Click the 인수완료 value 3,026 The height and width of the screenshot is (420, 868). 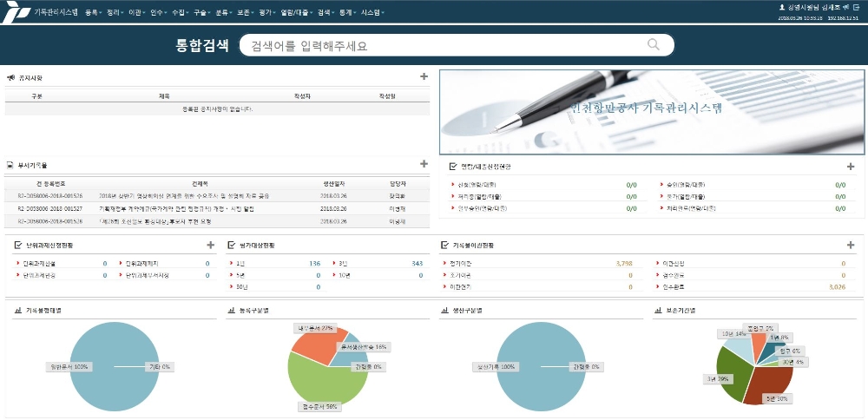tap(837, 288)
